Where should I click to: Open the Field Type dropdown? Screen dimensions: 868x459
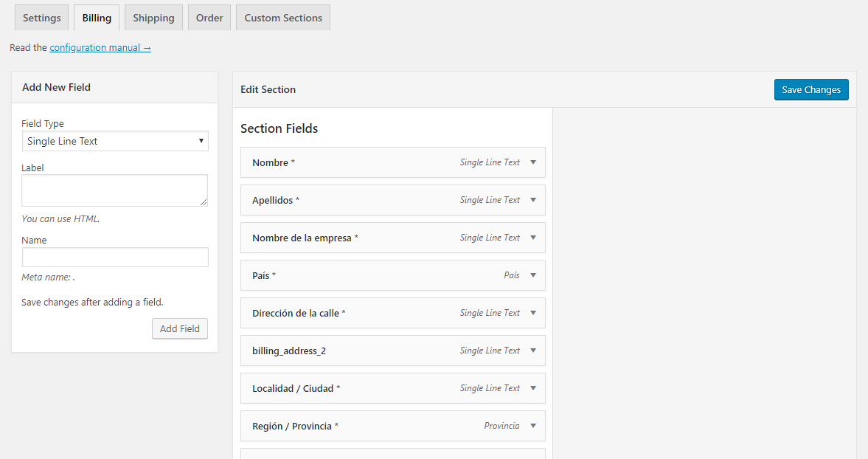115,141
